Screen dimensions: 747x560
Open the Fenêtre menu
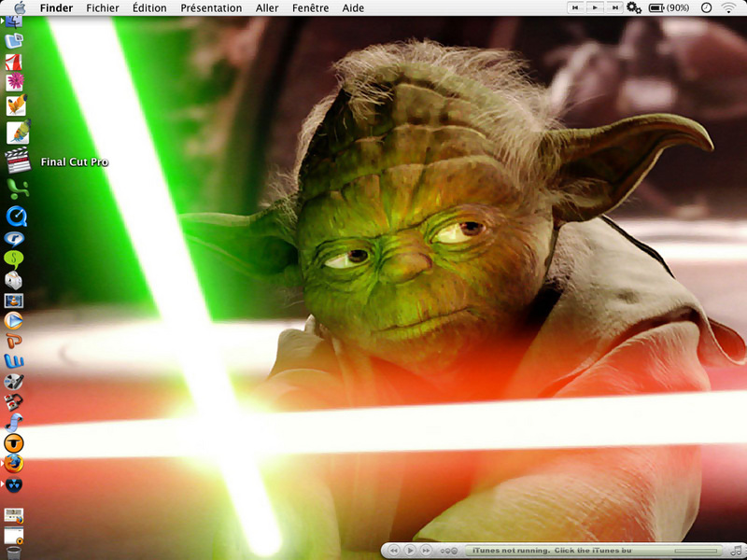pos(310,8)
